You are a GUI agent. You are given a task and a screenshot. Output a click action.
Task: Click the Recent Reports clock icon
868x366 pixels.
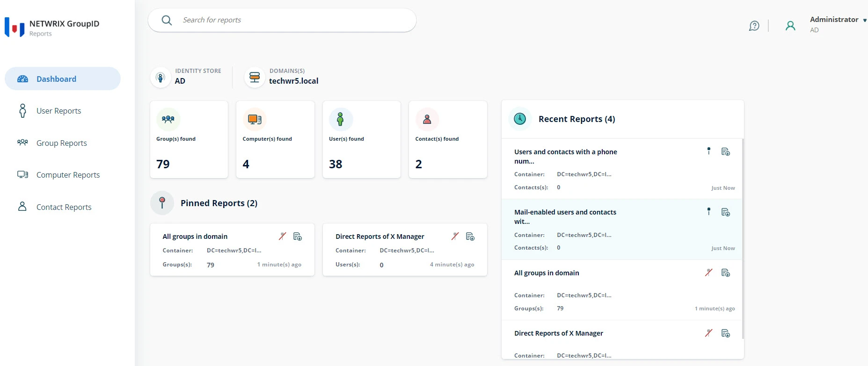click(x=520, y=119)
